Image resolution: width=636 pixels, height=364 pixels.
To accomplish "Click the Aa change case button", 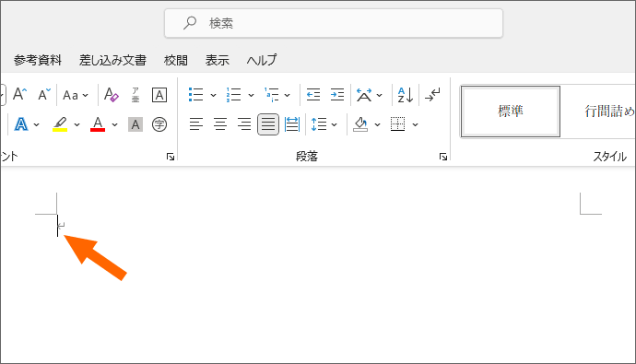I will tap(71, 95).
